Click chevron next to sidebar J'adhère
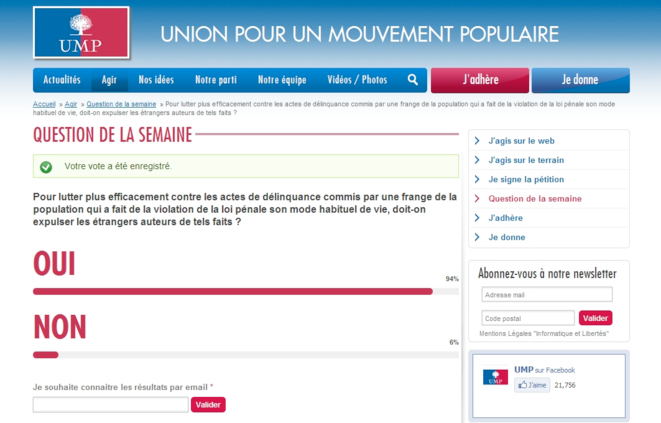This screenshot has height=423, width=661. point(477,218)
